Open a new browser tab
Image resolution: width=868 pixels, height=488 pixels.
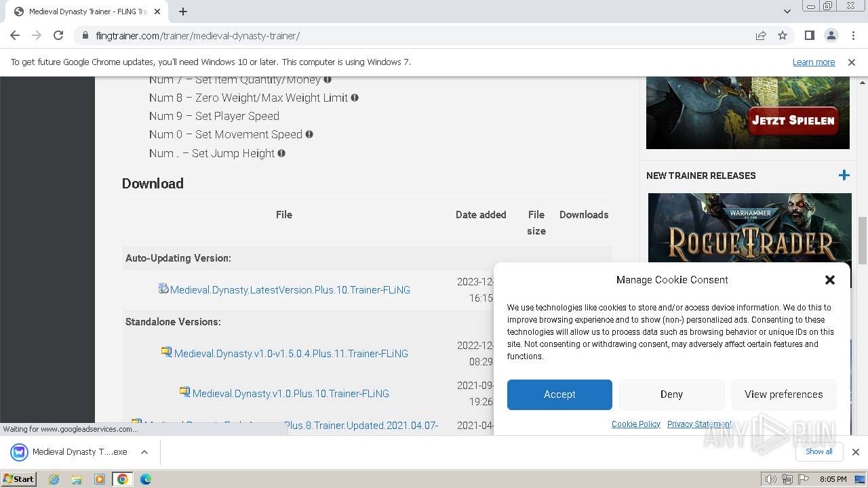[183, 12]
